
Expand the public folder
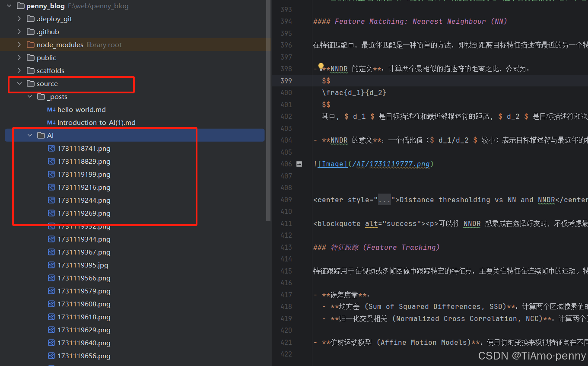[x=19, y=58]
